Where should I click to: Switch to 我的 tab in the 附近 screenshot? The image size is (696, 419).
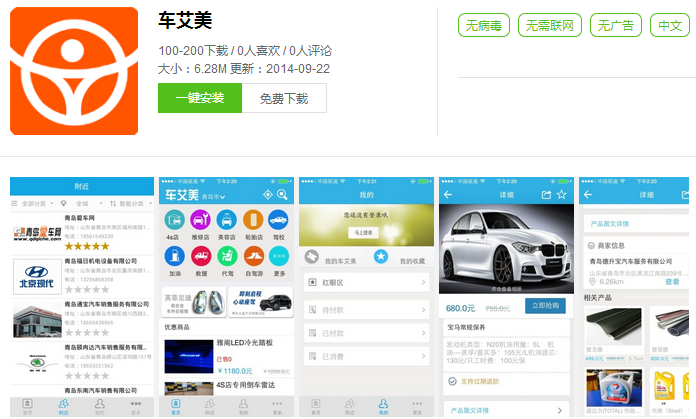[100, 406]
